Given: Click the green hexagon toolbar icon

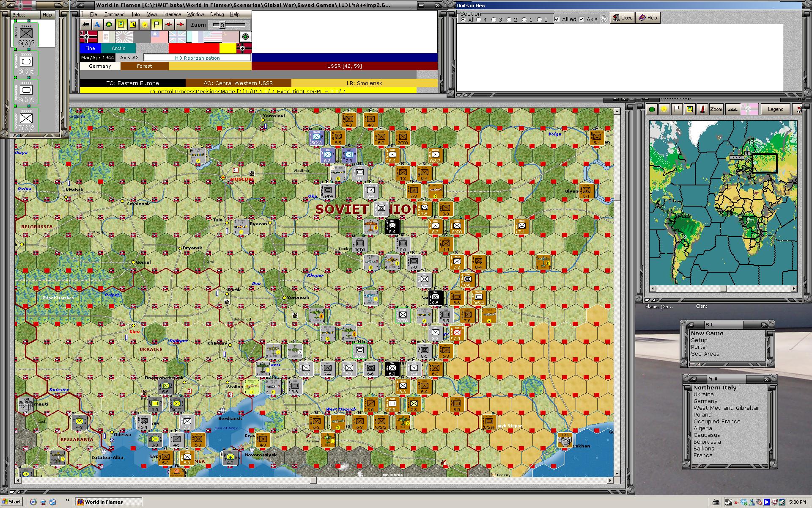Looking at the screenshot, I should (x=109, y=25).
